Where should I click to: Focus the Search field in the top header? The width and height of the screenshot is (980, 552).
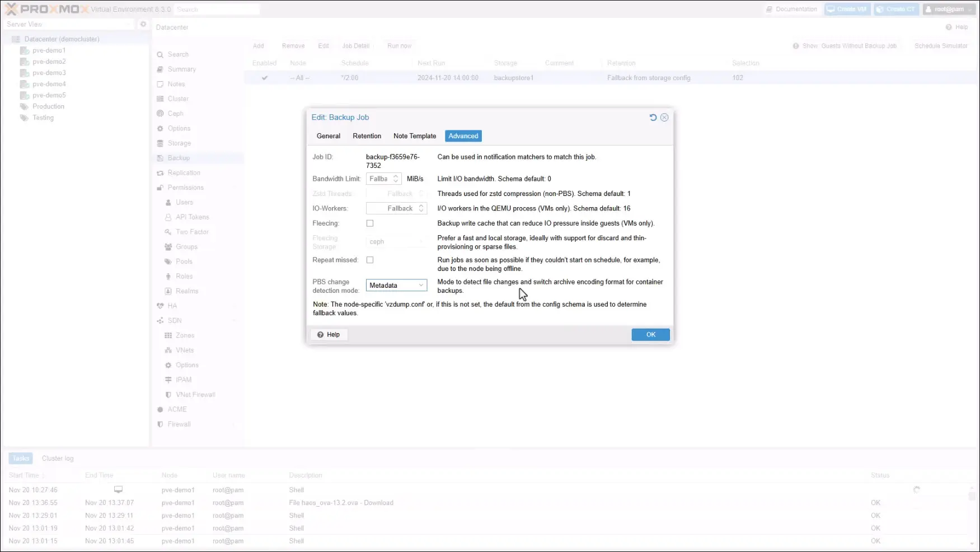[217, 10]
